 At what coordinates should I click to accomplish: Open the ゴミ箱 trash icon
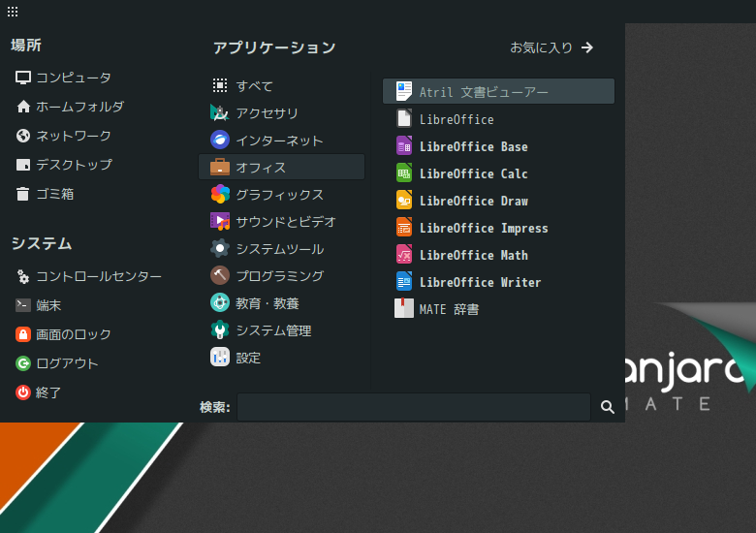pos(22,194)
